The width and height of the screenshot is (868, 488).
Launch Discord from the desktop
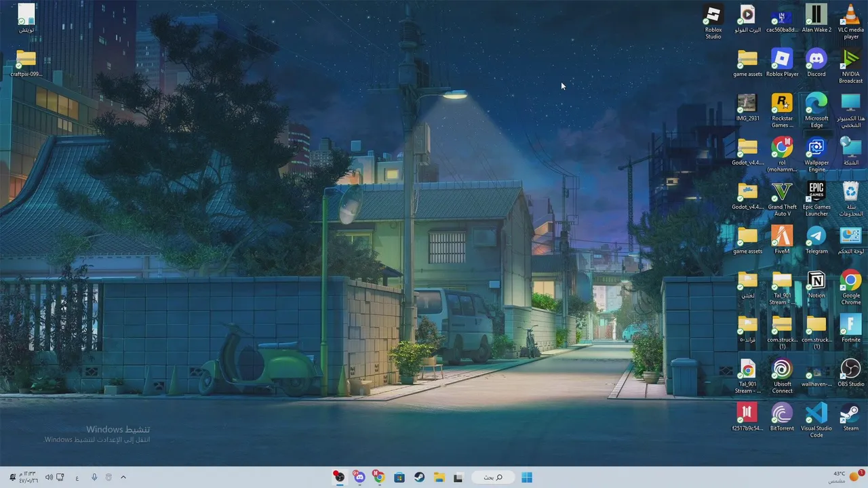(816, 63)
